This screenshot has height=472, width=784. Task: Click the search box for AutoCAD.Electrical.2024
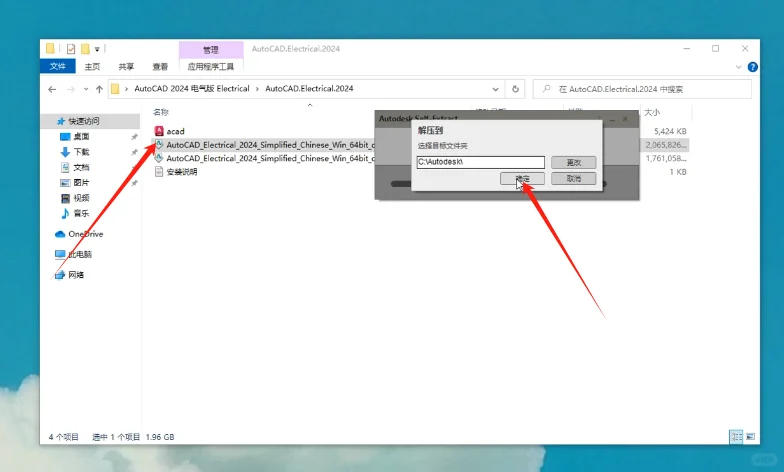click(x=642, y=89)
